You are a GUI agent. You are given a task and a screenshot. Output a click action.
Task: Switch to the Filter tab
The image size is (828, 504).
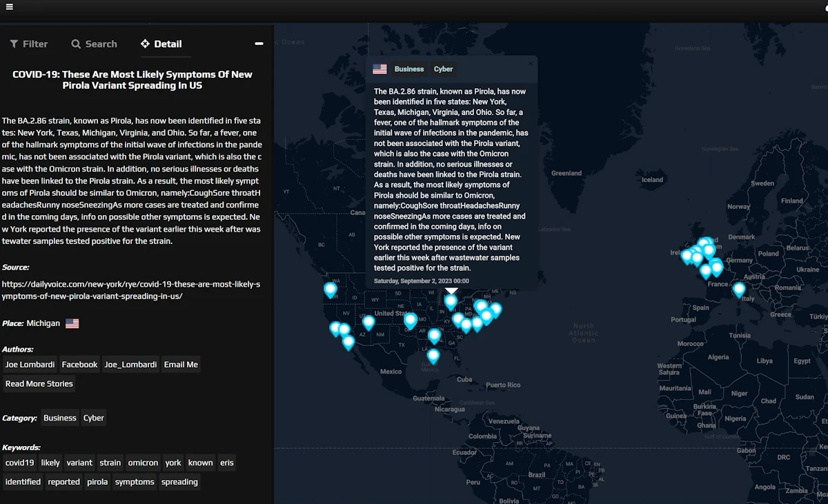tap(29, 44)
